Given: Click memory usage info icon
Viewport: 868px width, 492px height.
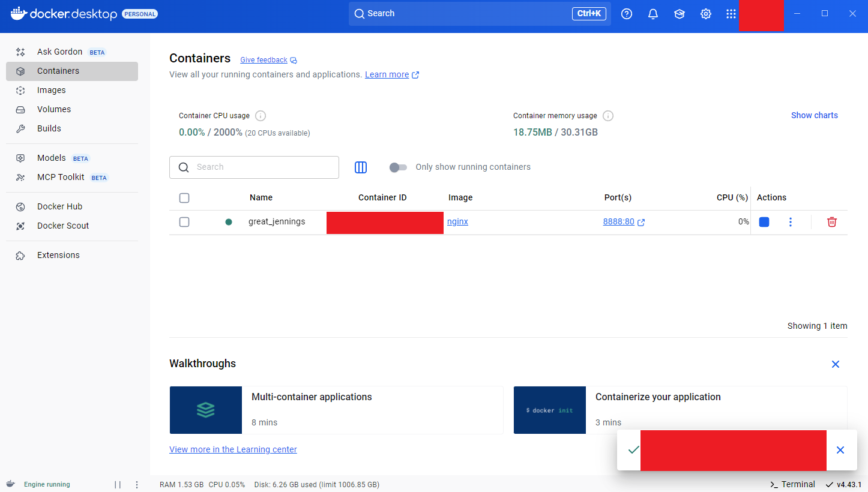Looking at the screenshot, I should [608, 116].
